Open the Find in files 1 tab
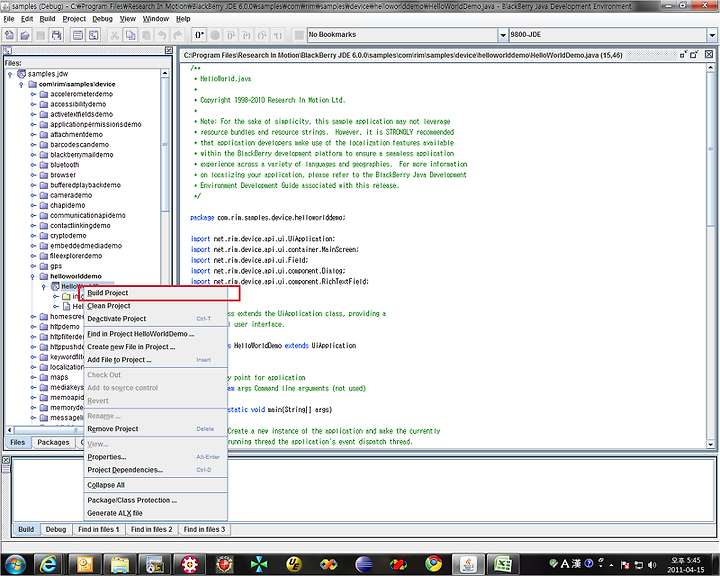 (x=98, y=529)
